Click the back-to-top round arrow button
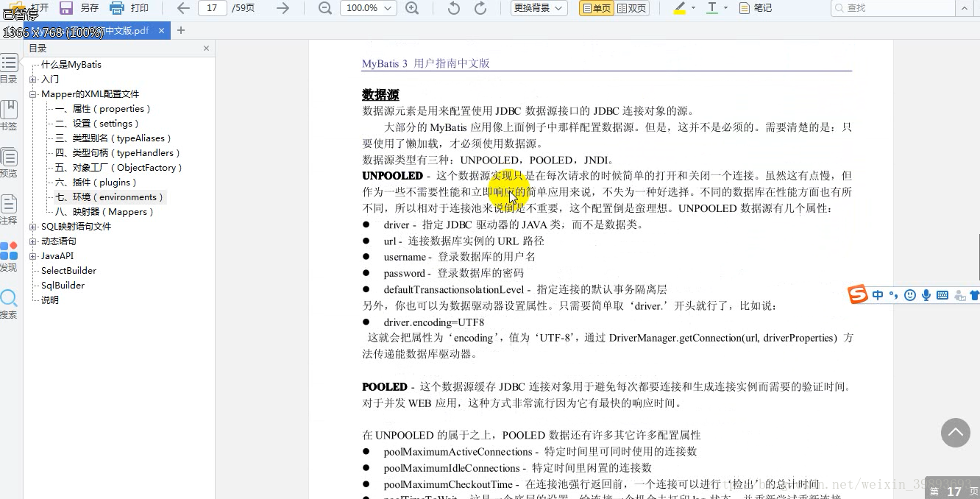The width and height of the screenshot is (980, 499). point(956,433)
